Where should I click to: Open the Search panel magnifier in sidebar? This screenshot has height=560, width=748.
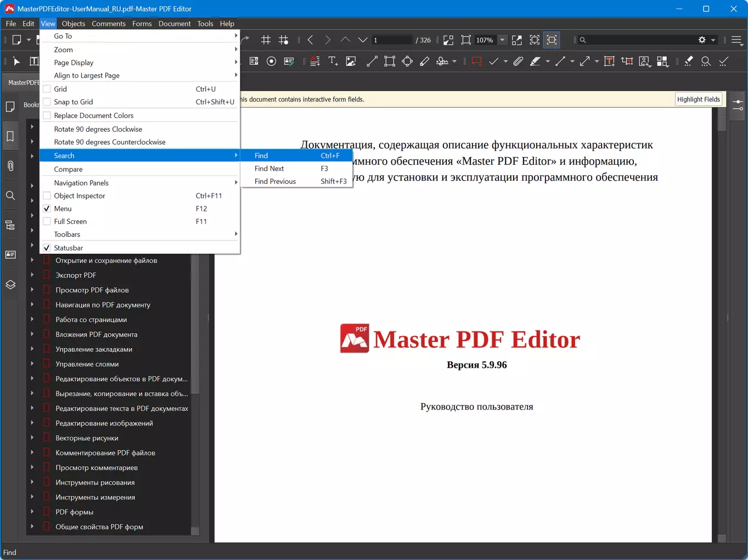(x=10, y=195)
